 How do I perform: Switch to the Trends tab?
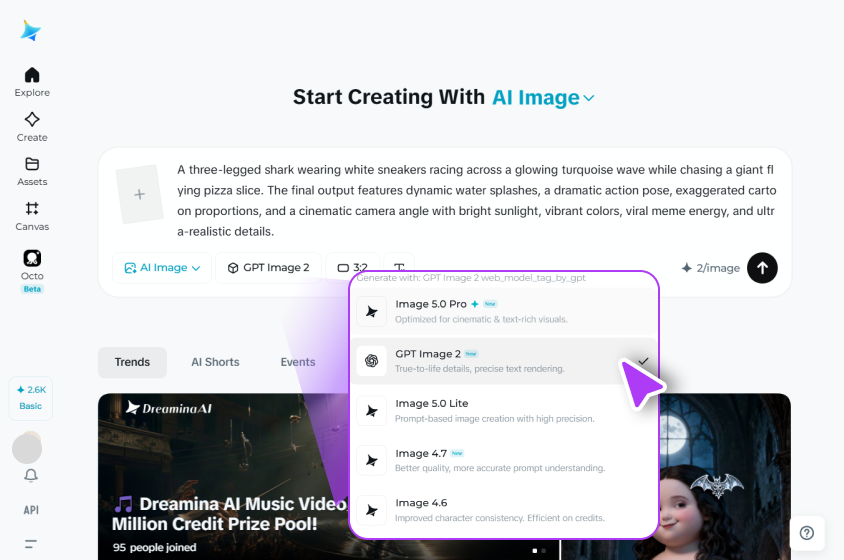tap(132, 362)
